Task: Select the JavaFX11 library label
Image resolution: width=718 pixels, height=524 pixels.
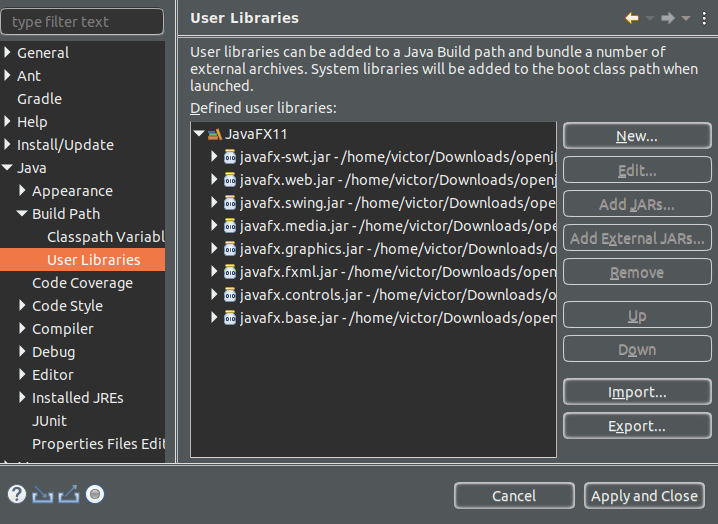Action: point(256,134)
